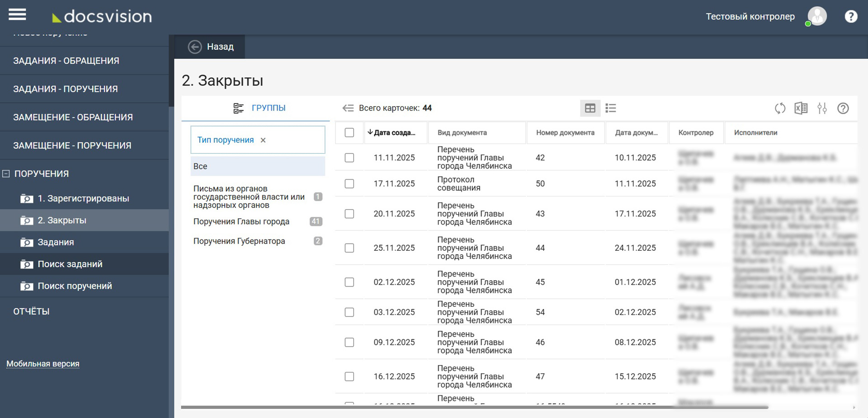Sort by Дата создания column header
This screenshot has height=418, width=868.
[x=392, y=132]
